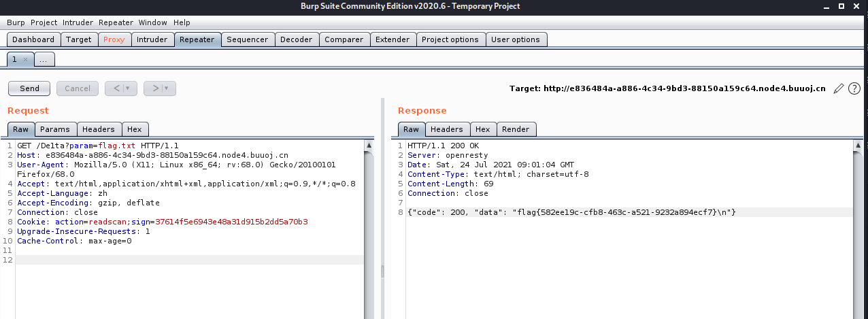Switch to the Intruder tool tab
The image size is (868, 319).
point(152,39)
